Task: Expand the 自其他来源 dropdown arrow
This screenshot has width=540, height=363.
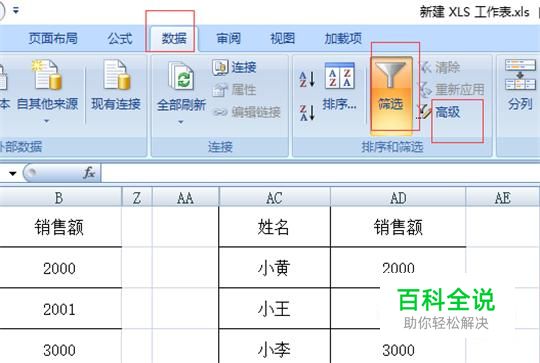Action: pos(46,121)
